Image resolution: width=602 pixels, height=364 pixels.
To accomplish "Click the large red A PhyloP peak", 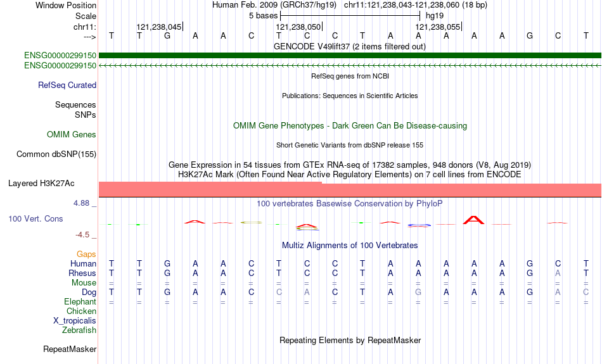I will coord(474,220).
